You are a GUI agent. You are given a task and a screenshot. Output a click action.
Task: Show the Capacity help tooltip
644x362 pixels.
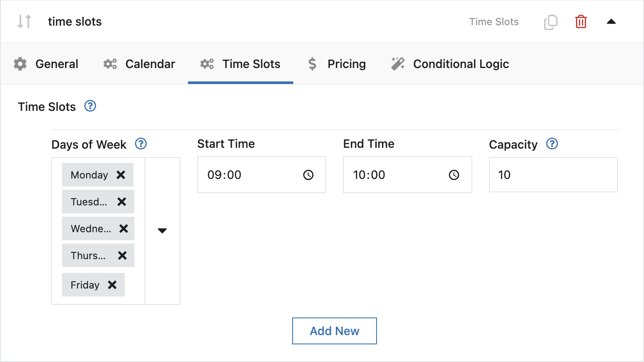tap(552, 144)
